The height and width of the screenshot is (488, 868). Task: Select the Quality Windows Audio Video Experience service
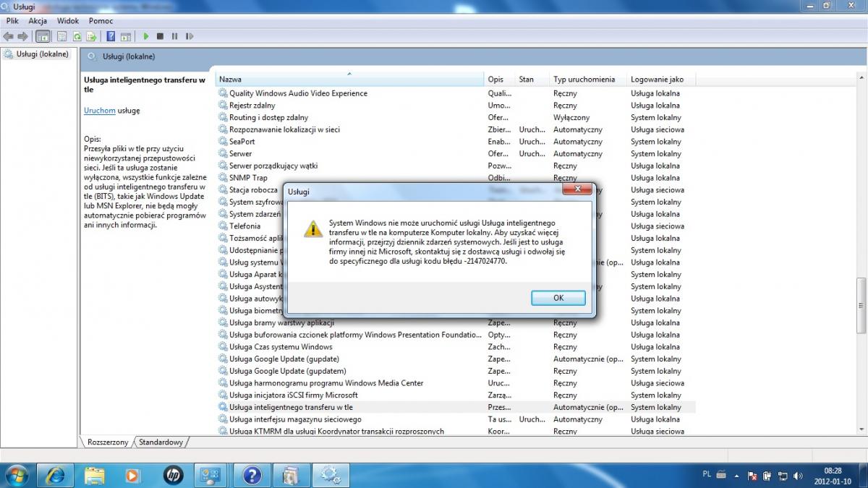[x=456, y=93]
